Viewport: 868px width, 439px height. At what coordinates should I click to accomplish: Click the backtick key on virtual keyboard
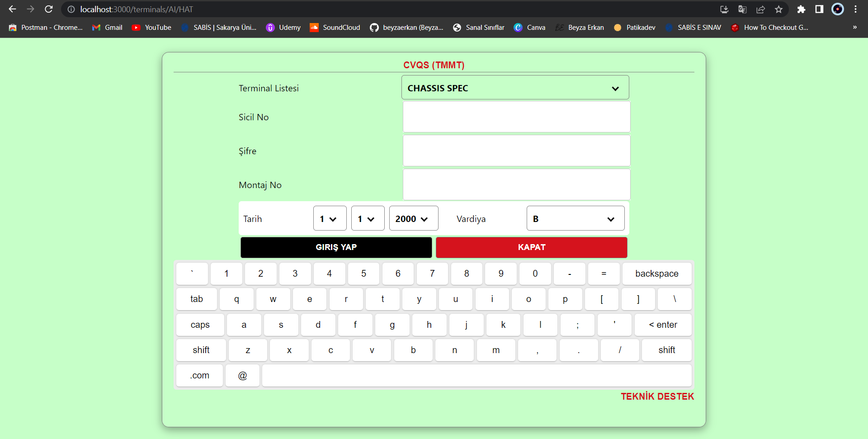192,274
